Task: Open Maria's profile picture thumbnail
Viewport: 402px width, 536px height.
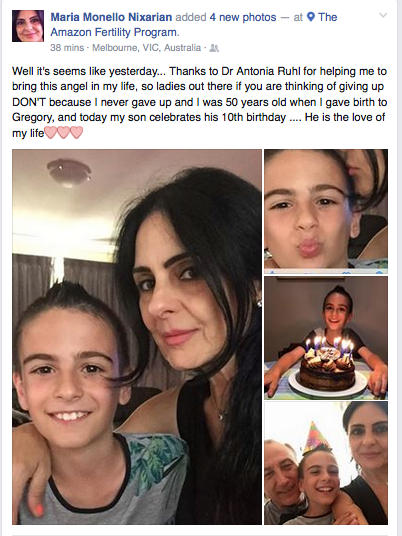Action: point(28,26)
